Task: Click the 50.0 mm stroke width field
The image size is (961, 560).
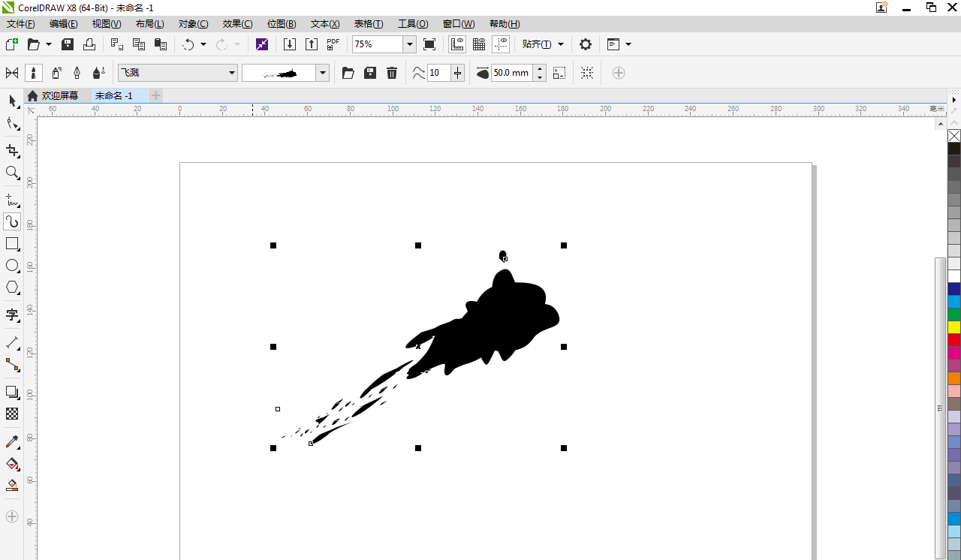Action: tap(511, 73)
